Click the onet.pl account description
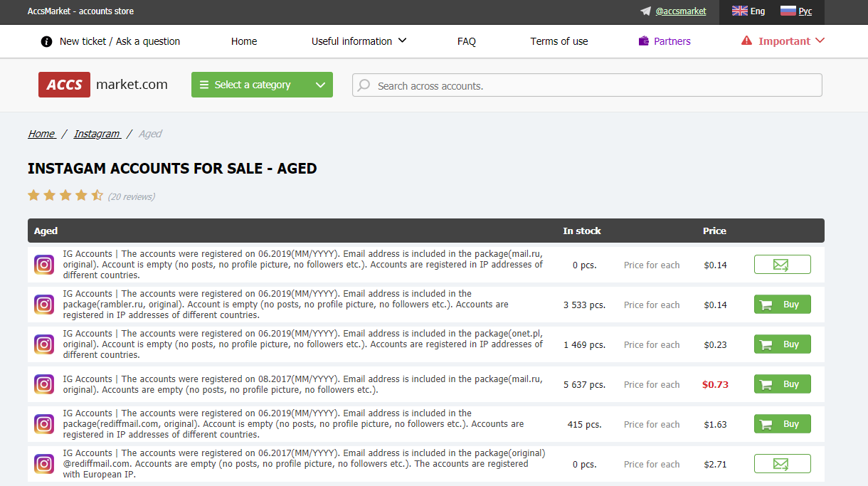Image resolution: width=868 pixels, height=486 pixels. coord(302,344)
